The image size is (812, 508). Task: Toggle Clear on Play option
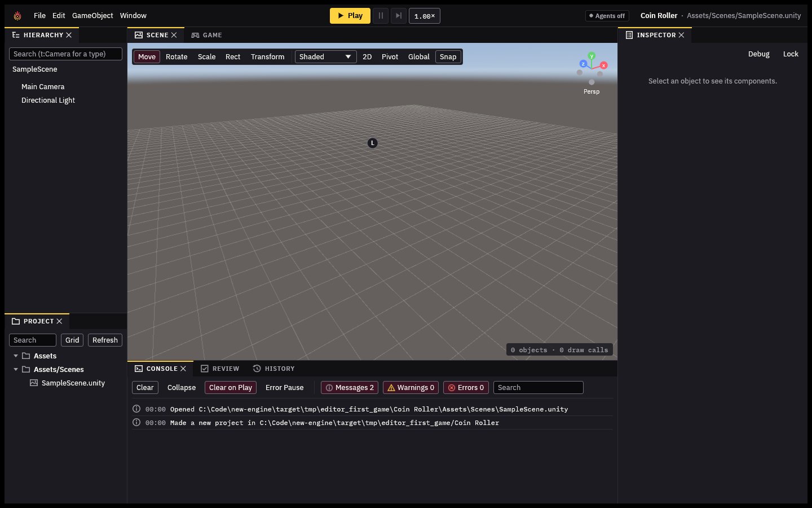[x=231, y=387]
